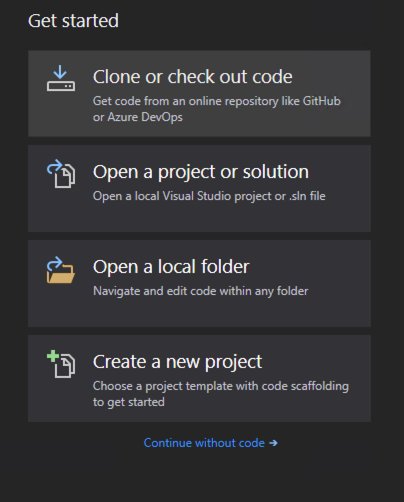Click the open project documents icon

(61, 174)
